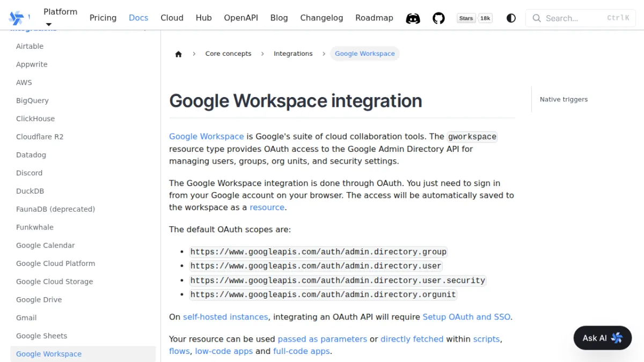
Task: Click Integrations breadcrumb
Action: [x=293, y=54]
